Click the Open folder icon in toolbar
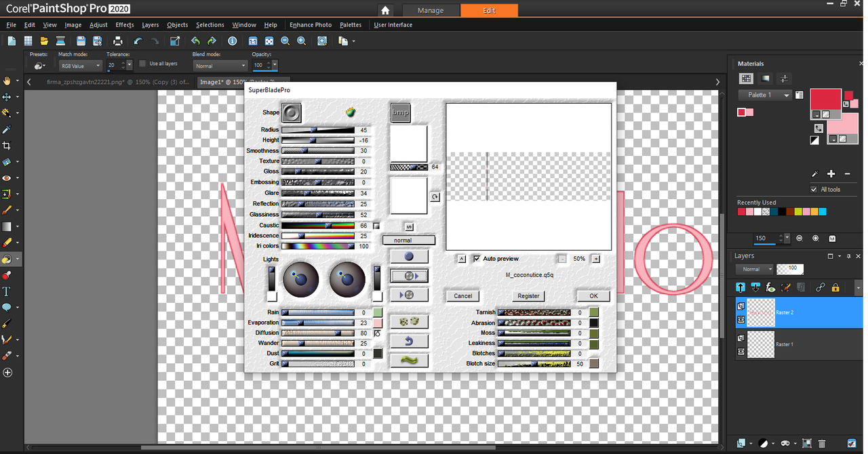The image size is (868, 454). click(x=44, y=41)
